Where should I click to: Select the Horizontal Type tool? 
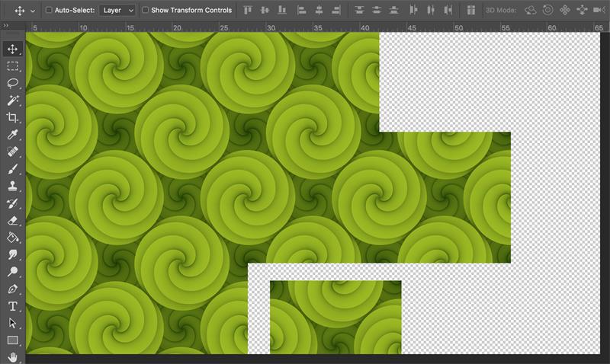[x=13, y=306]
